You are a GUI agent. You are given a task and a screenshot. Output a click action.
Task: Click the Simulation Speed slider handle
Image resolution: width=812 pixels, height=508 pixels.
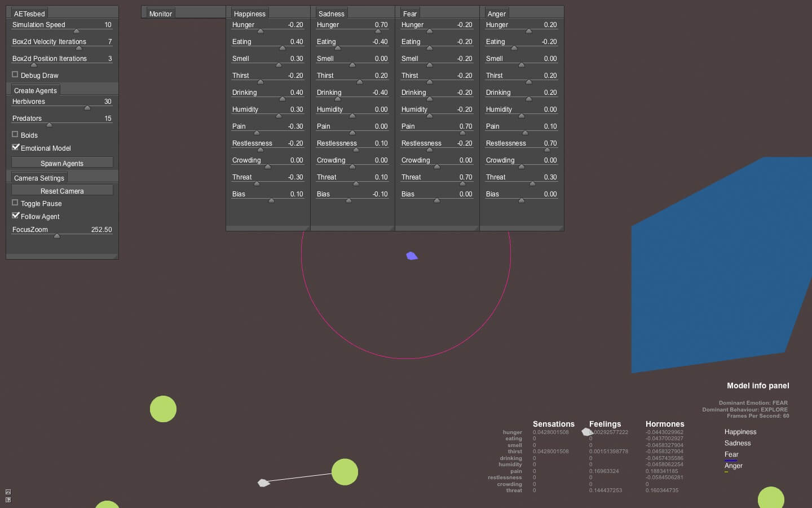[77, 31]
